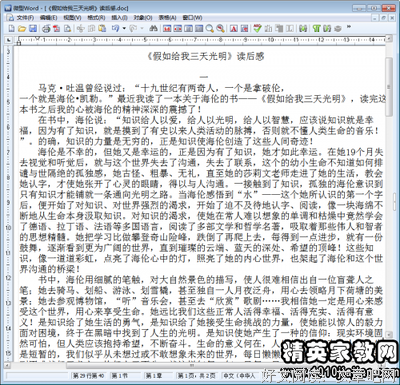This screenshot has height=385, width=400.
Task: Open the 格式(R) menu
Action: tap(96, 18)
